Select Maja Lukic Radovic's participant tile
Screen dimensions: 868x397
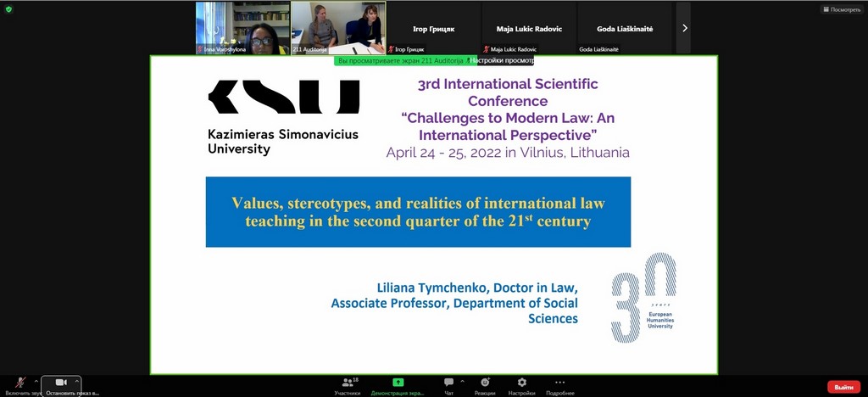[x=529, y=28]
